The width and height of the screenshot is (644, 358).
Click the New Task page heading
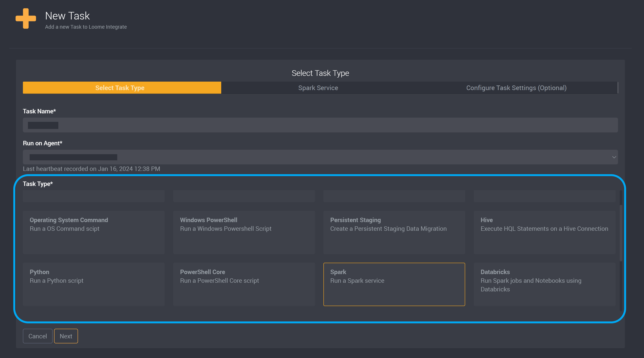coord(67,16)
